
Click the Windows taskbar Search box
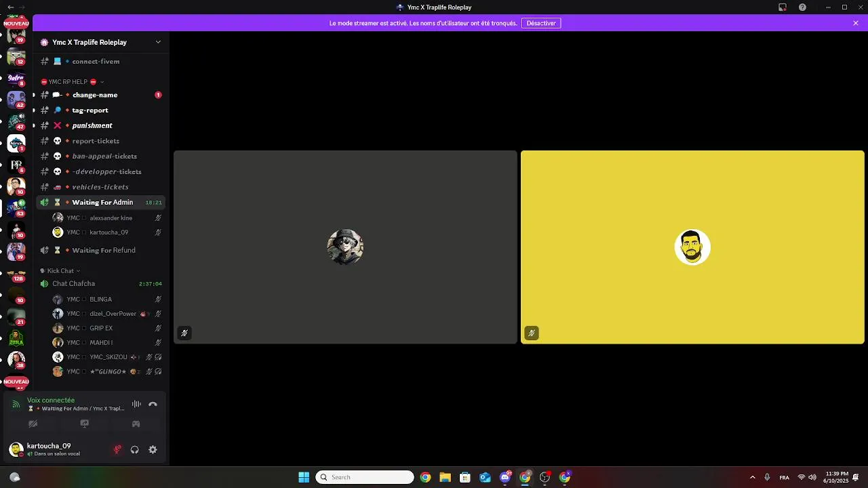point(365,477)
